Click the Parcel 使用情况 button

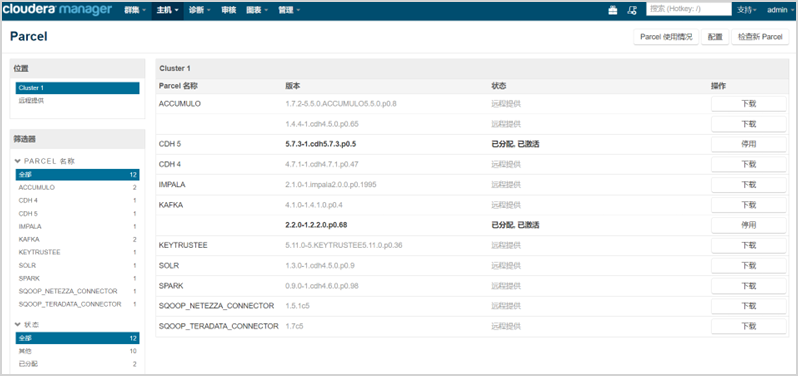coord(666,37)
